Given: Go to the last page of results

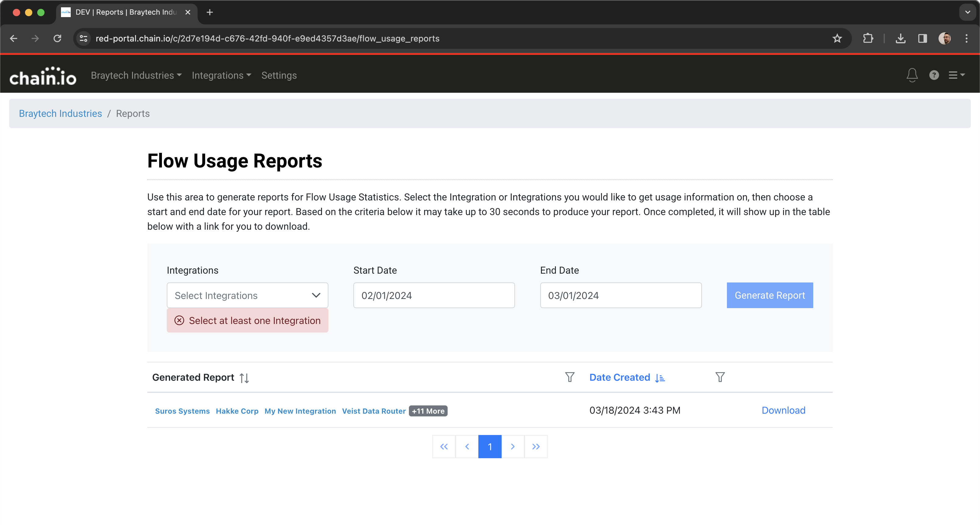Looking at the screenshot, I should [536, 446].
